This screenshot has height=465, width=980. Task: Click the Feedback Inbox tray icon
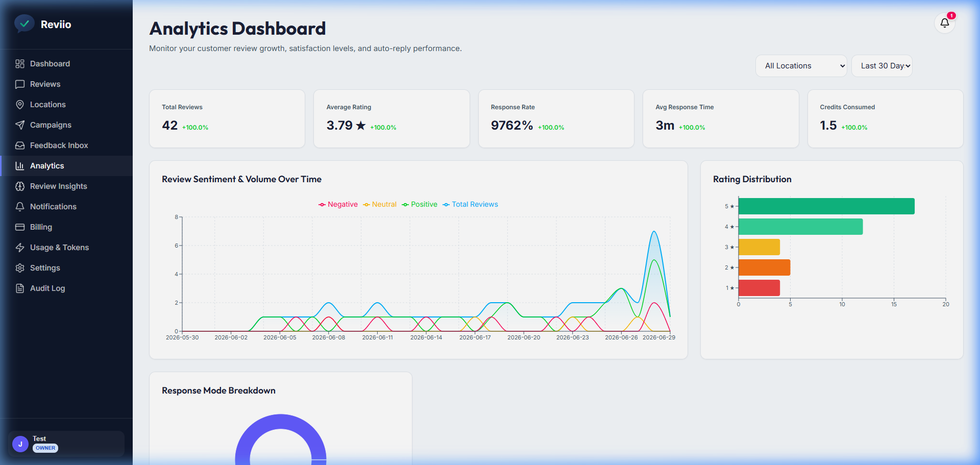pos(20,145)
